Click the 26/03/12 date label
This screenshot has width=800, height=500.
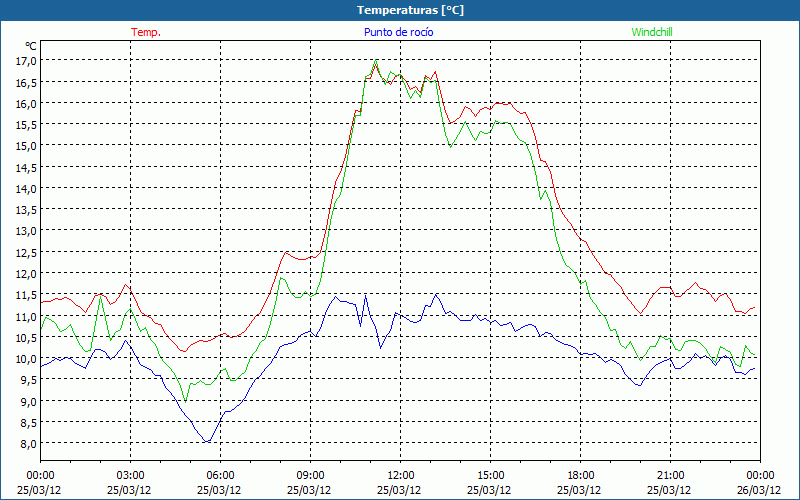(x=759, y=490)
